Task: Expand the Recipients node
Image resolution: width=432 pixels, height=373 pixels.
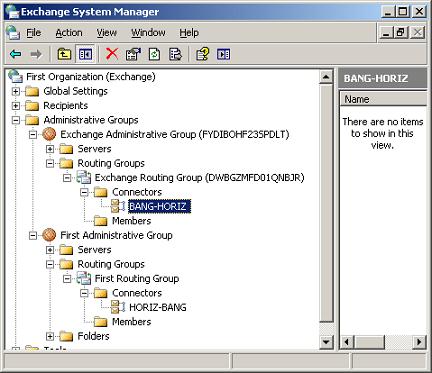Action: click(16, 106)
